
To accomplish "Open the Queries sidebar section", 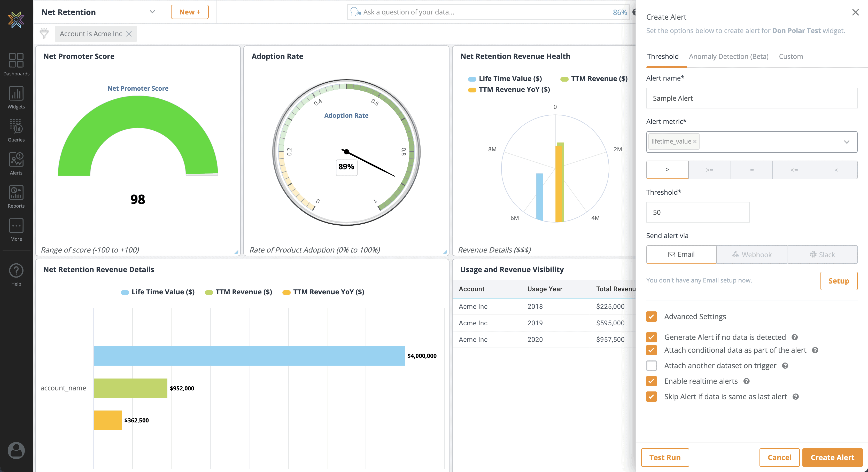I will tap(16, 131).
